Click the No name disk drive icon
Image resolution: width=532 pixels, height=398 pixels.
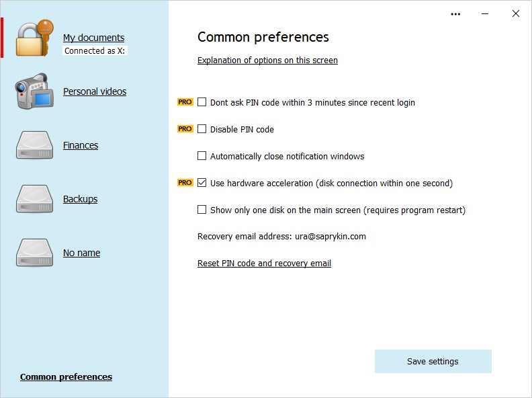(34, 253)
